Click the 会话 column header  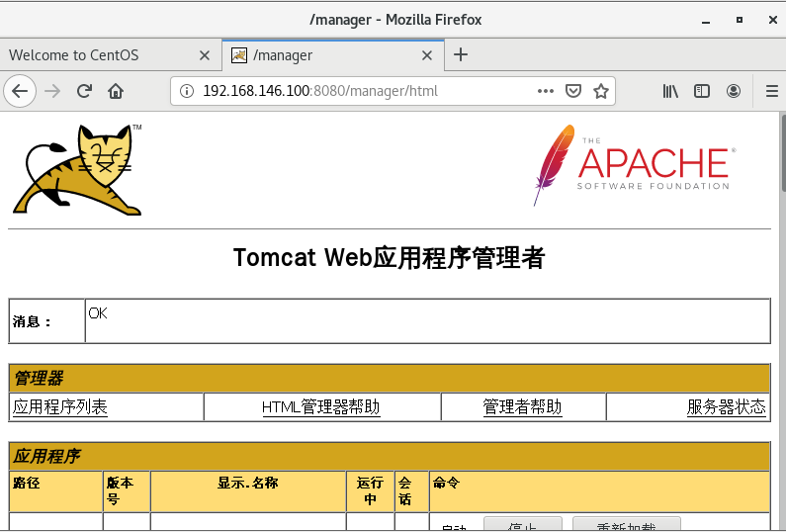pyautogui.click(x=411, y=491)
